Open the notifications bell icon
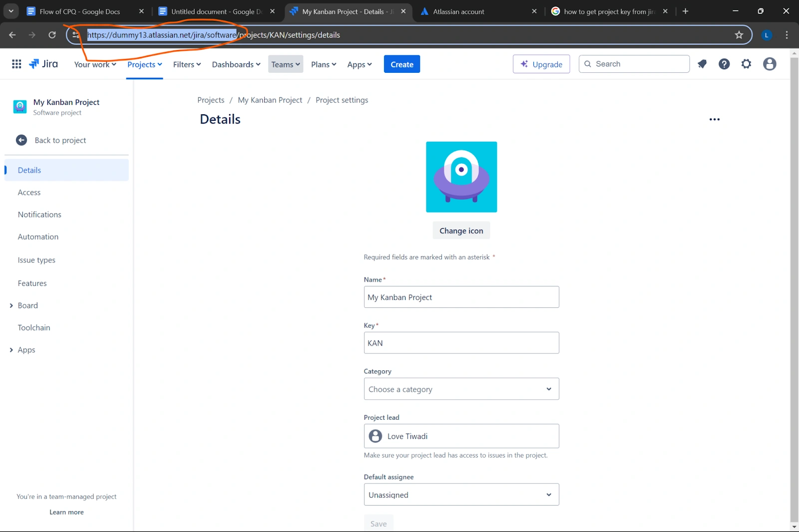The width and height of the screenshot is (799, 532). pos(702,64)
